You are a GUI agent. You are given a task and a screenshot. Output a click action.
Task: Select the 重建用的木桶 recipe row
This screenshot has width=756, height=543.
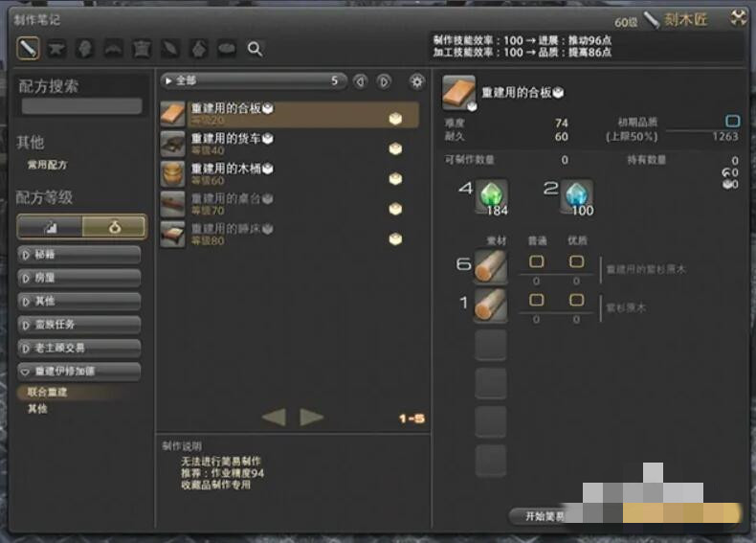[290, 174]
